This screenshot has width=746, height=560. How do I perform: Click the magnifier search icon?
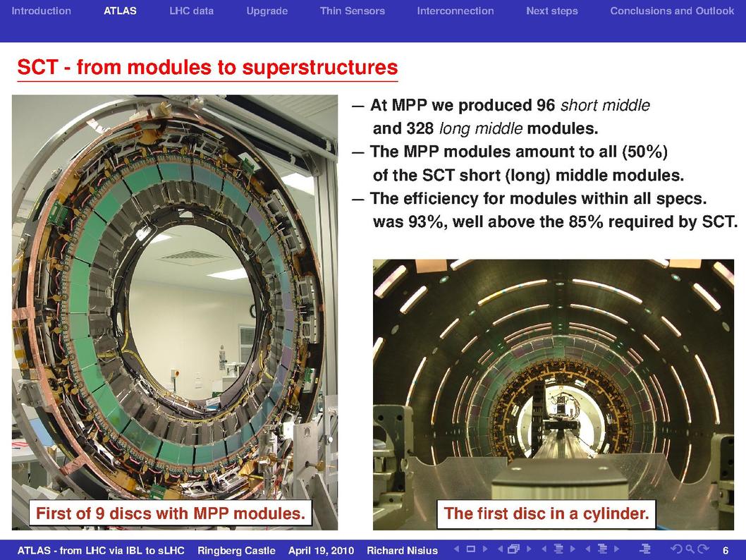coord(690,549)
